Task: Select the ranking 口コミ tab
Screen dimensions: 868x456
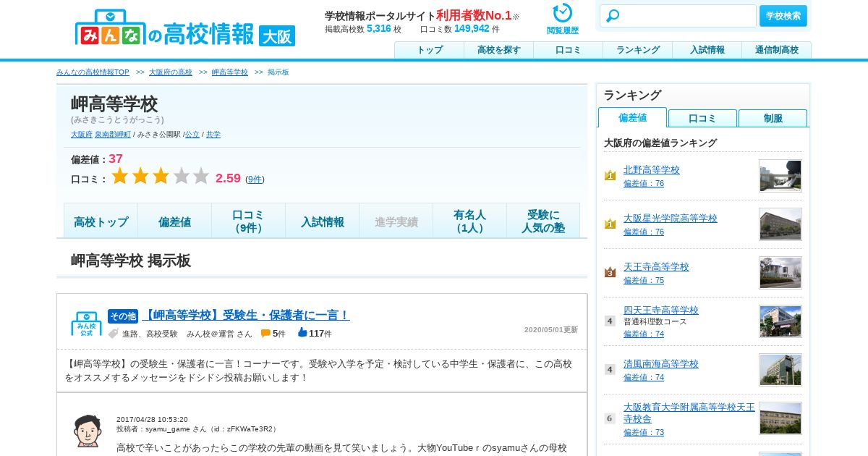Action: (x=702, y=118)
